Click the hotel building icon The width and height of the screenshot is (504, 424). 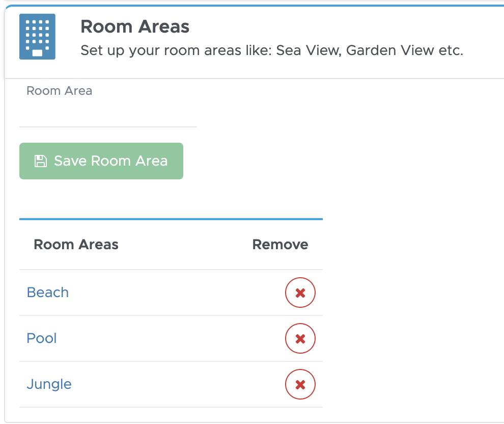click(x=37, y=37)
